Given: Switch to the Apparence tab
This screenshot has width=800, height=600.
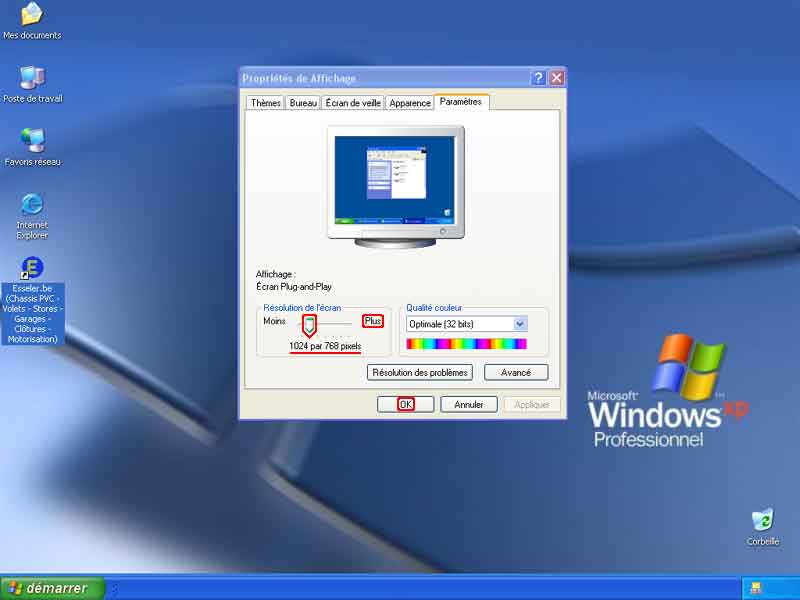Looking at the screenshot, I should tap(410, 103).
